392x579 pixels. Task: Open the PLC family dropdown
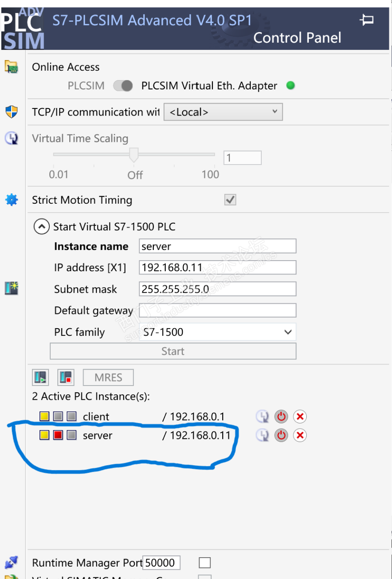(x=217, y=332)
